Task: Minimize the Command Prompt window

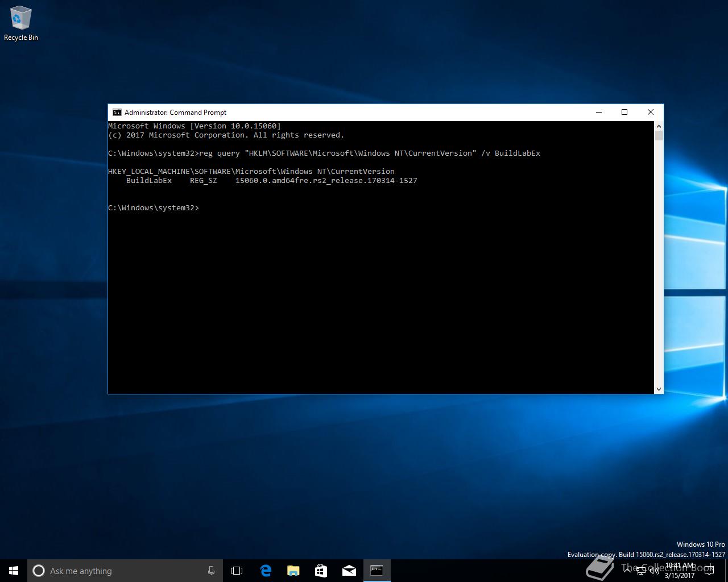Action: [x=598, y=112]
